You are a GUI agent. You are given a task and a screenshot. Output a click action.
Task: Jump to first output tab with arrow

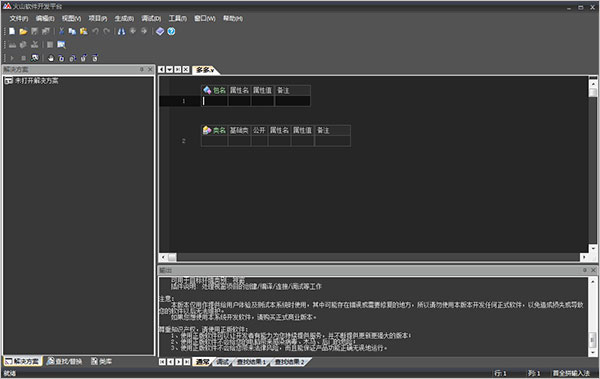click(162, 362)
